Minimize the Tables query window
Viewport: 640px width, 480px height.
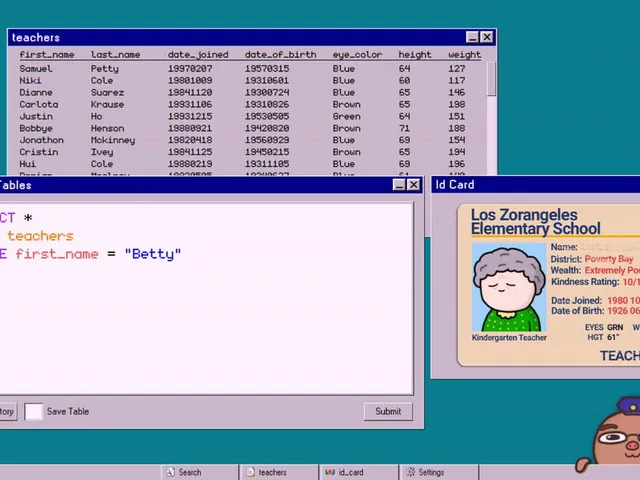coord(399,185)
